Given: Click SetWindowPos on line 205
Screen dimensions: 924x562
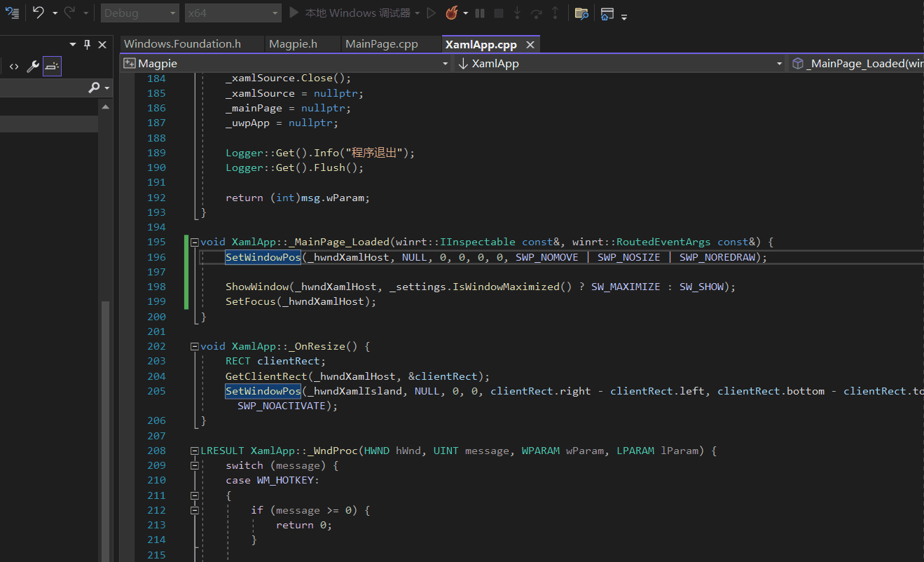Looking at the screenshot, I should [263, 391].
